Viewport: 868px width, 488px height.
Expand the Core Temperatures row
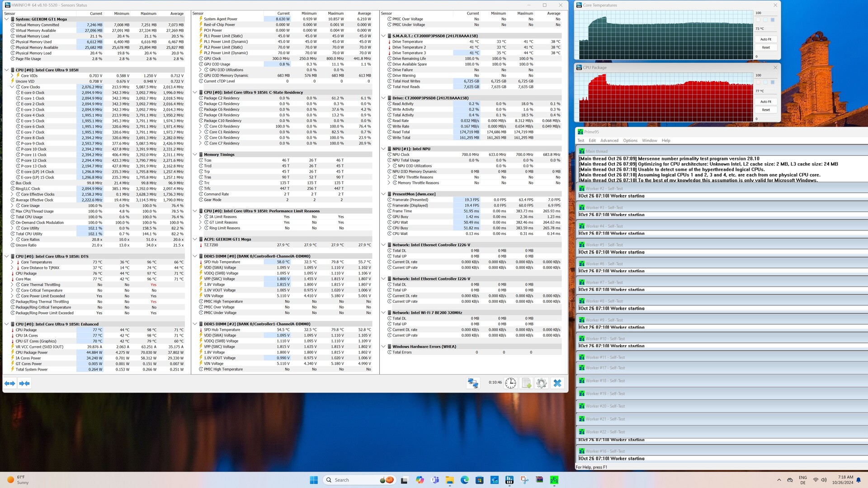12,262
